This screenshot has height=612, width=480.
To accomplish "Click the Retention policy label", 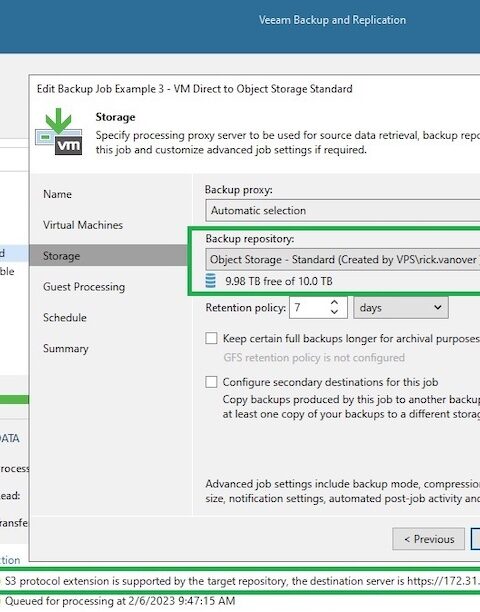I will [x=245, y=308].
